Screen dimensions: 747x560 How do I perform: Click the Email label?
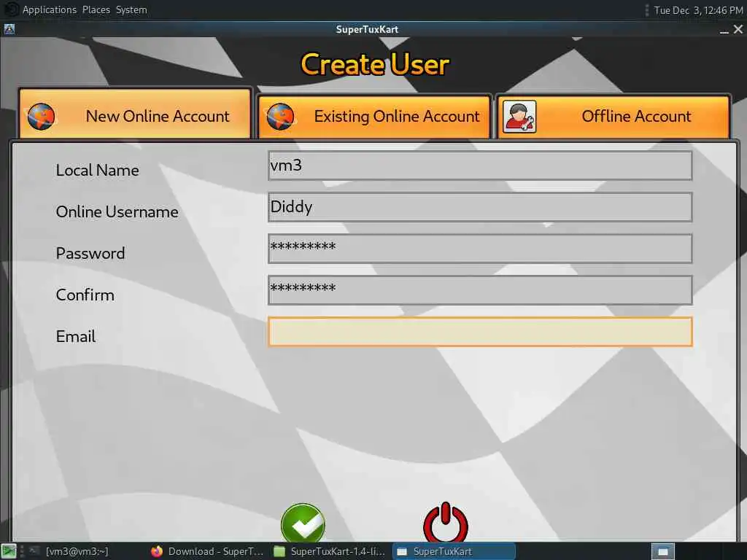pyautogui.click(x=76, y=336)
